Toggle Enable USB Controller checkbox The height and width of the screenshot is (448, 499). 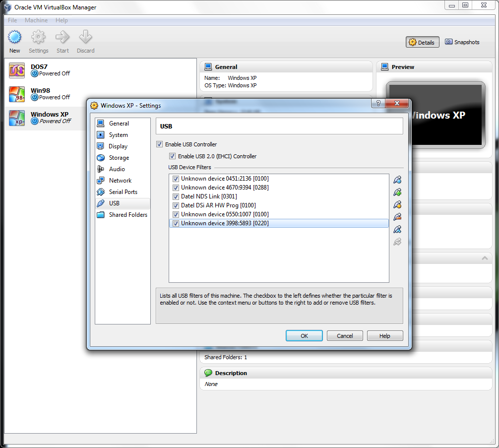tap(159, 144)
